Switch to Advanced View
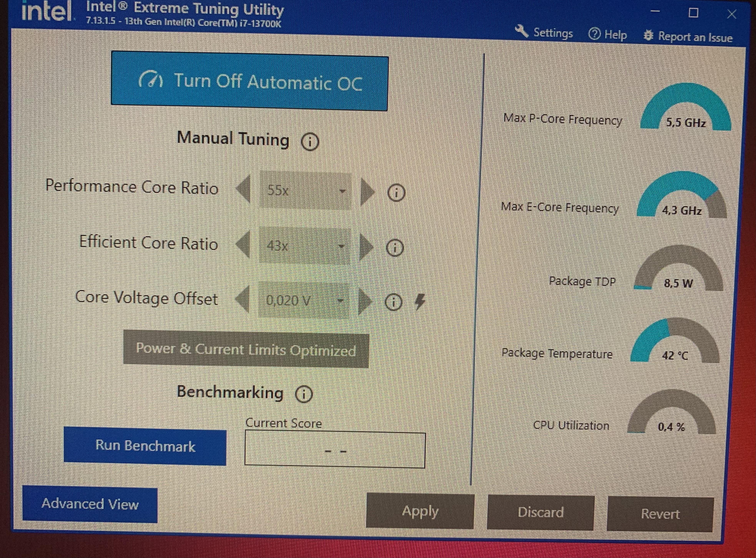The image size is (756, 558). tap(90, 504)
